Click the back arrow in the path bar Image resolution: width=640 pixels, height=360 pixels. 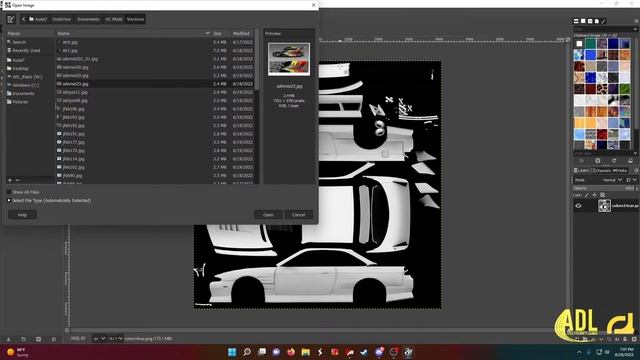tap(24, 19)
